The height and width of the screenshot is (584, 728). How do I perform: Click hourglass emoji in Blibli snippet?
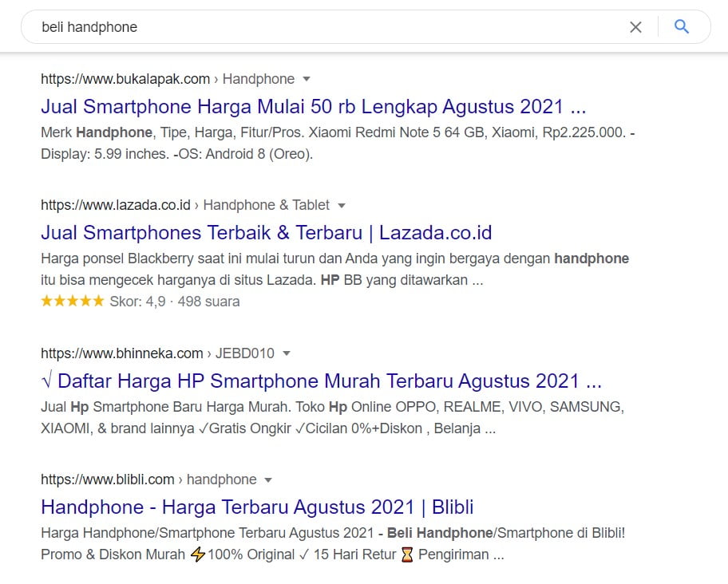point(407,554)
